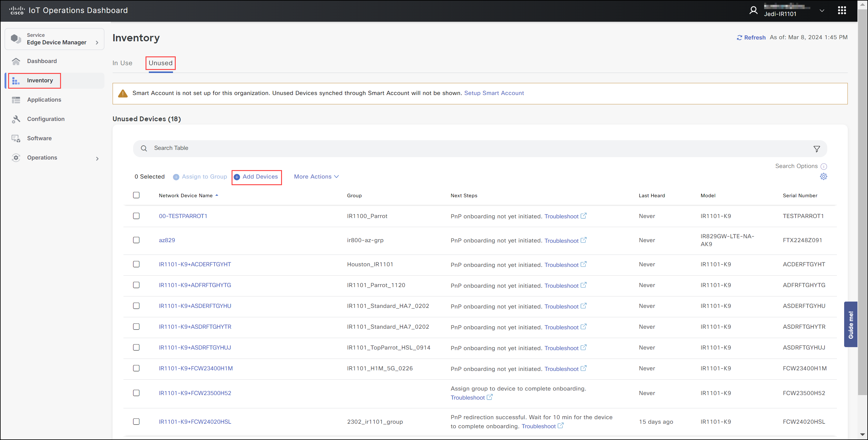Open the table filter funnel icon

[x=816, y=149]
